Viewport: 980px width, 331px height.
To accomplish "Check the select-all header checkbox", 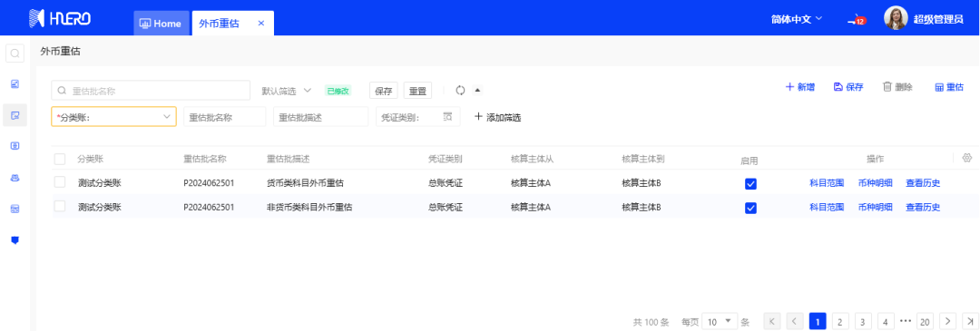I will point(59,159).
